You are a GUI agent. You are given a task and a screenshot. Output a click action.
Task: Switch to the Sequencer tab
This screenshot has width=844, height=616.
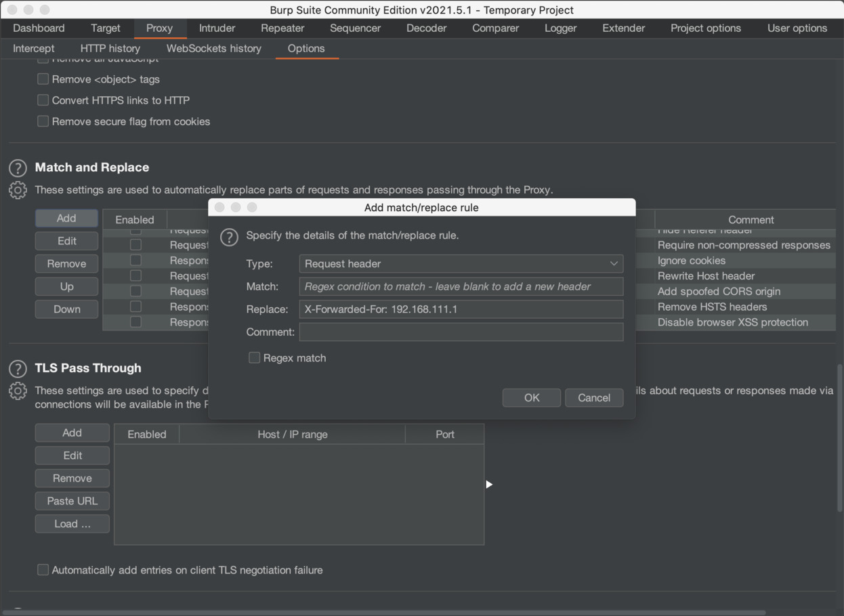(355, 28)
